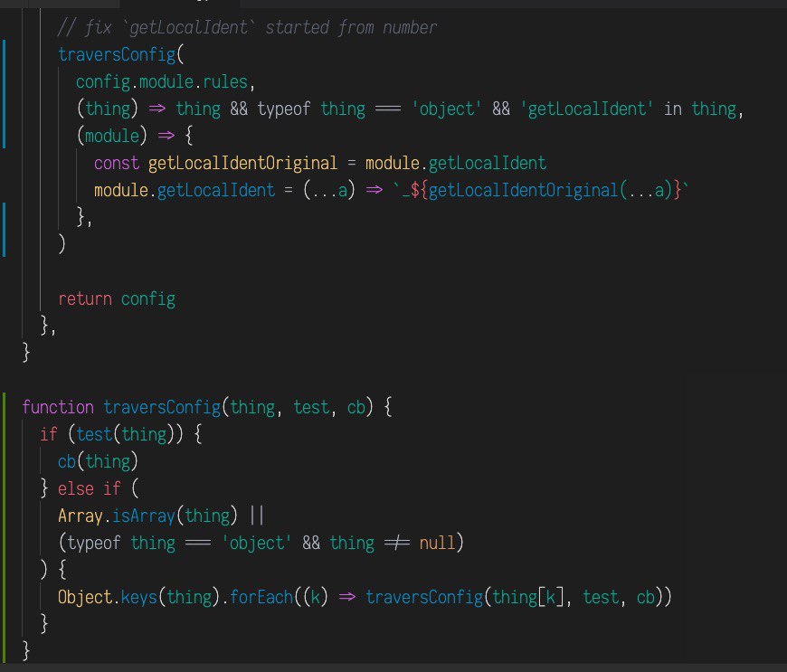
Task: Click the 'else if' keywords
Action: [x=89, y=488]
